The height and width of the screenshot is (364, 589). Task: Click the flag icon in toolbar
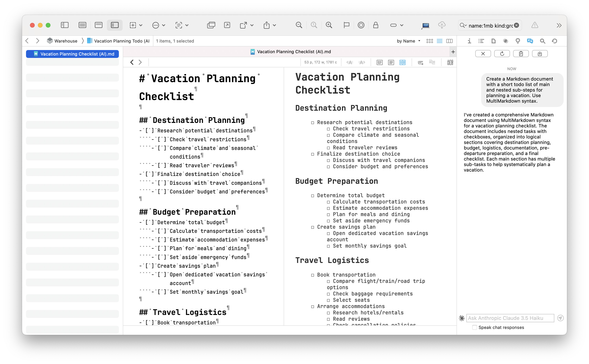pyautogui.click(x=346, y=25)
